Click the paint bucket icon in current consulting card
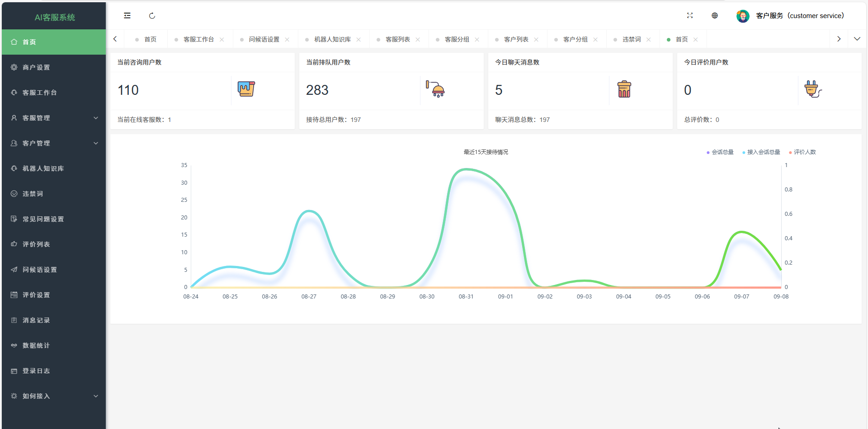Image resolution: width=868 pixels, height=429 pixels. [246, 89]
